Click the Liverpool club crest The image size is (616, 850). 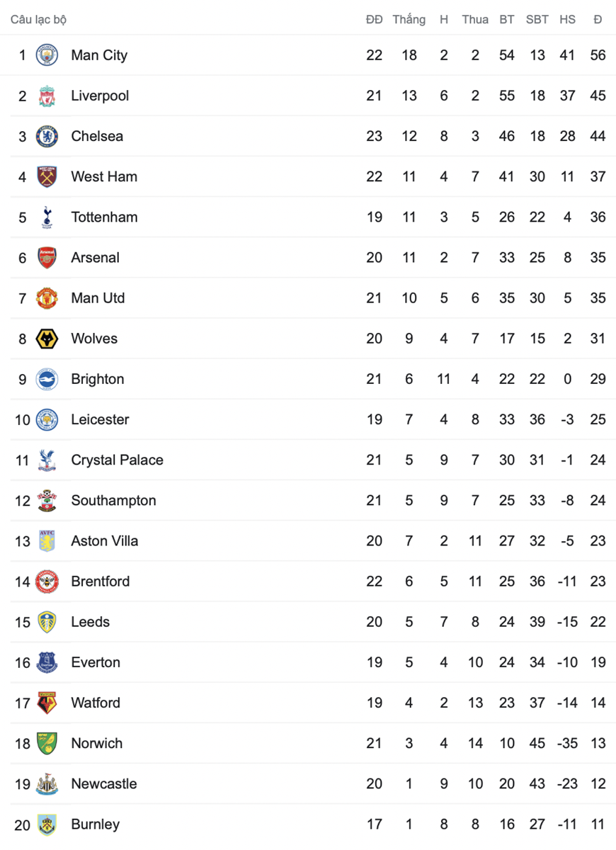47,96
